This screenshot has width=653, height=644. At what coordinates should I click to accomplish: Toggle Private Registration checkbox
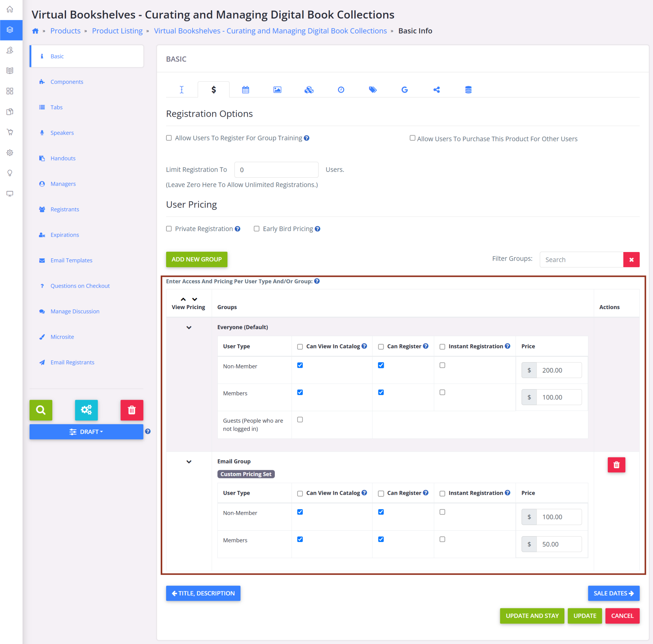coord(169,229)
